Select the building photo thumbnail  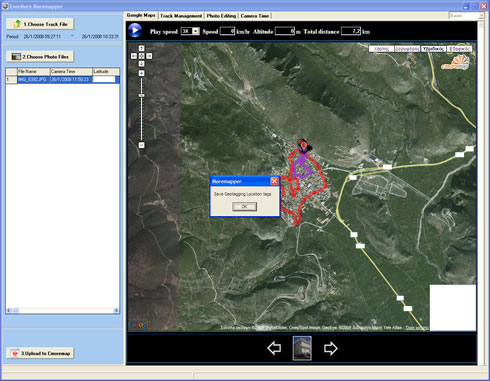click(302, 348)
